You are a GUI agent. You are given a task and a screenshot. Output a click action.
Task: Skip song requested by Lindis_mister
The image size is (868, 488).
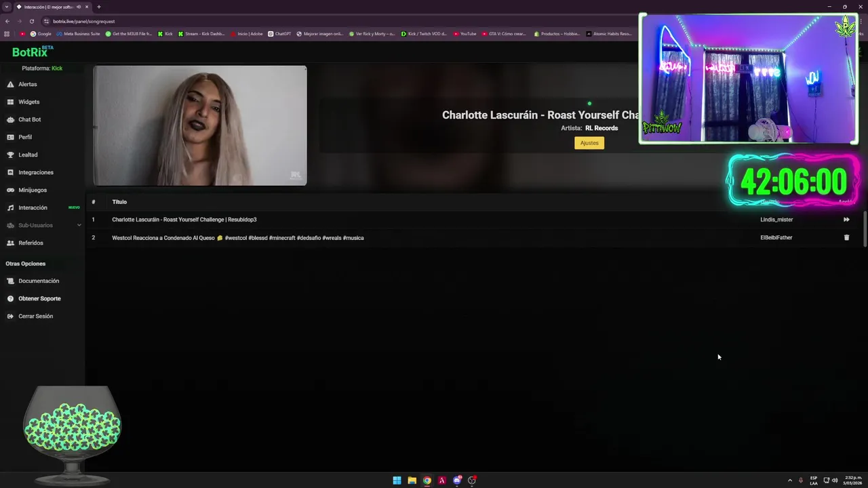click(846, 220)
